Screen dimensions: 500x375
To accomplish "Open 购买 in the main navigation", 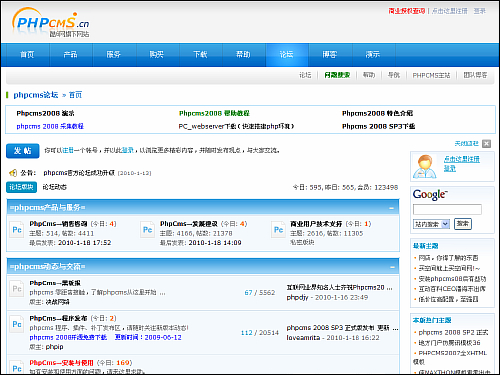I will (x=157, y=54).
